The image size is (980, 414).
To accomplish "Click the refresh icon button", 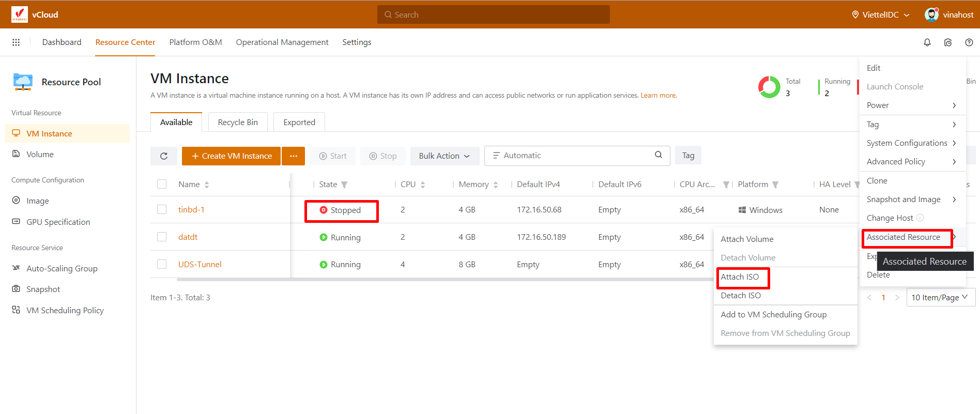I will [x=164, y=156].
